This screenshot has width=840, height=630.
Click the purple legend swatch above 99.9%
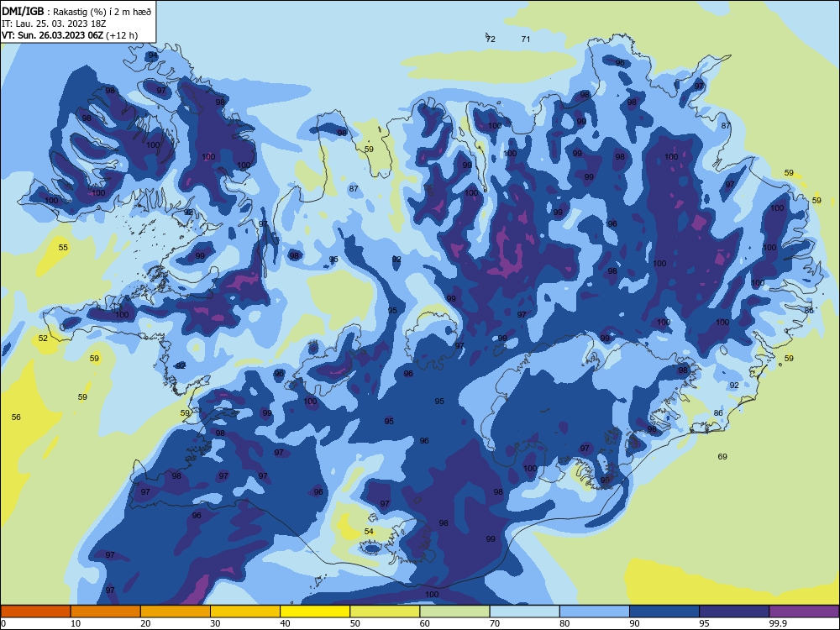[x=804, y=612]
